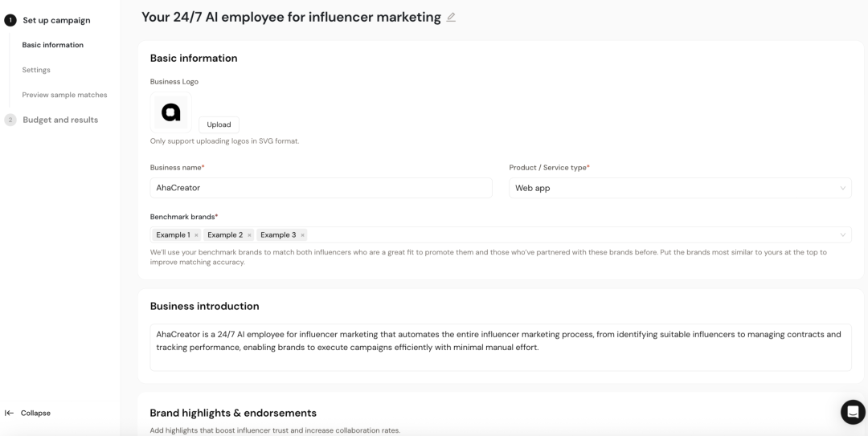Click step 1 circle for Set up campaign
Screen dimensions: 868x436
click(10, 20)
